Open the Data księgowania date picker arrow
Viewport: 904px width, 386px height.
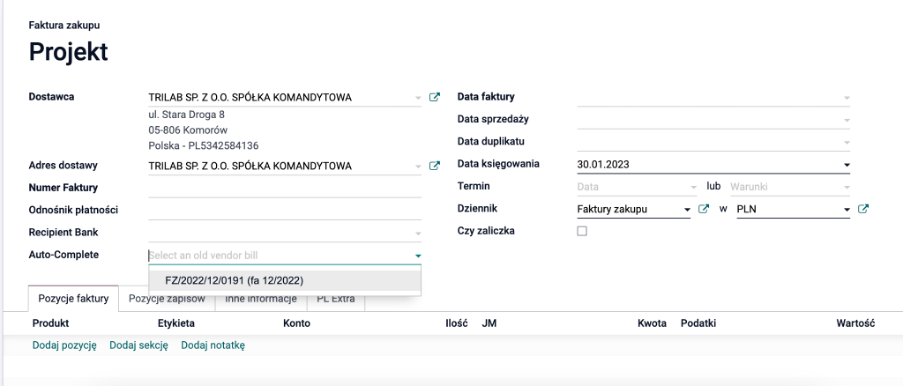pyautogui.click(x=846, y=165)
